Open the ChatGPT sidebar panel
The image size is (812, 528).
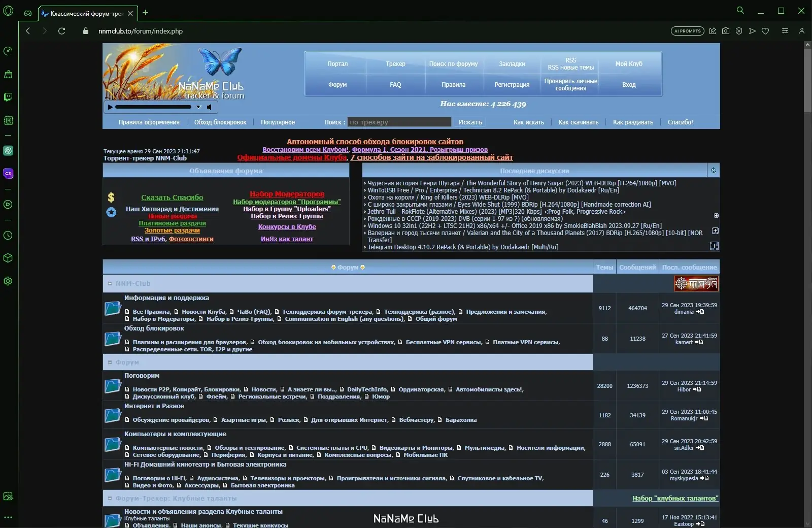8,150
